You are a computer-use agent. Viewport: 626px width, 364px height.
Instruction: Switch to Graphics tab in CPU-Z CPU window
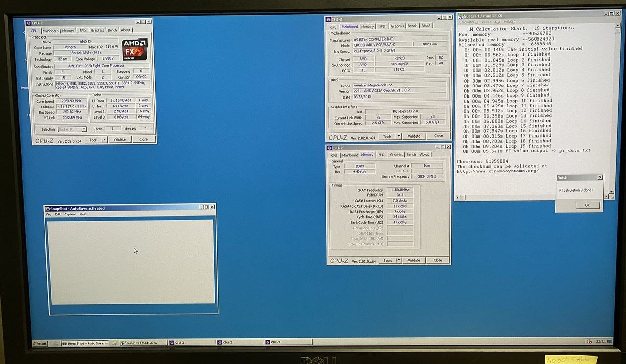[x=97, y=30]
